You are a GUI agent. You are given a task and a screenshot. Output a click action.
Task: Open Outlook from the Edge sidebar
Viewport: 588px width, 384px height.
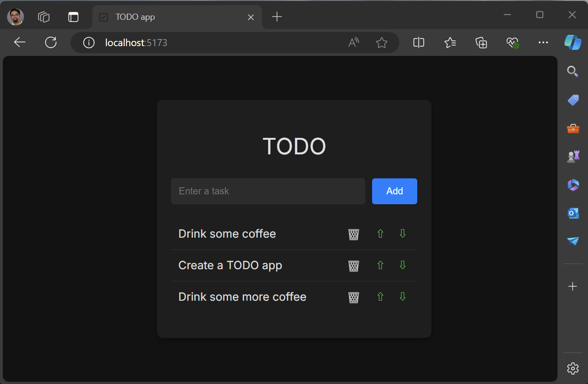coord(572,213)
